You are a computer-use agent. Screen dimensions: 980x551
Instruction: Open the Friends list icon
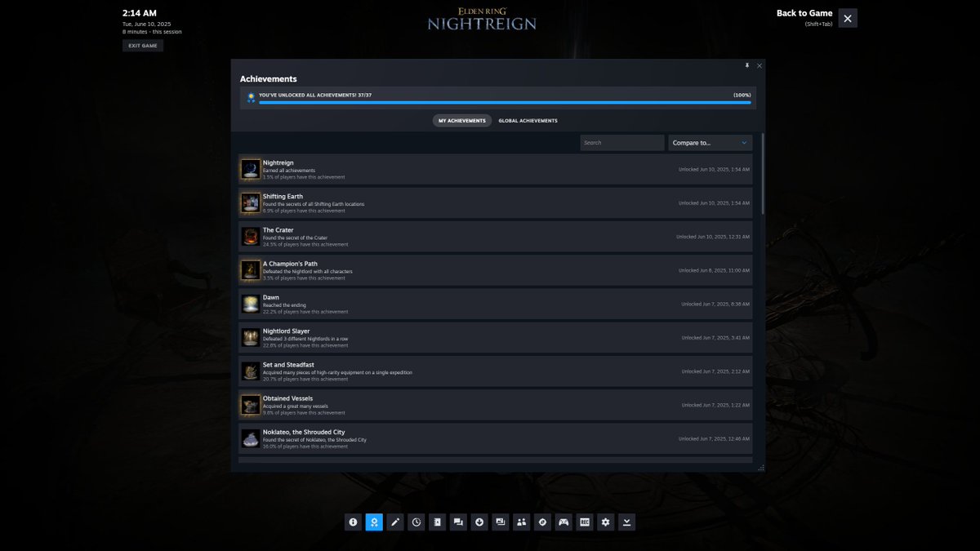pyautogui.click(x=521, y=522)
